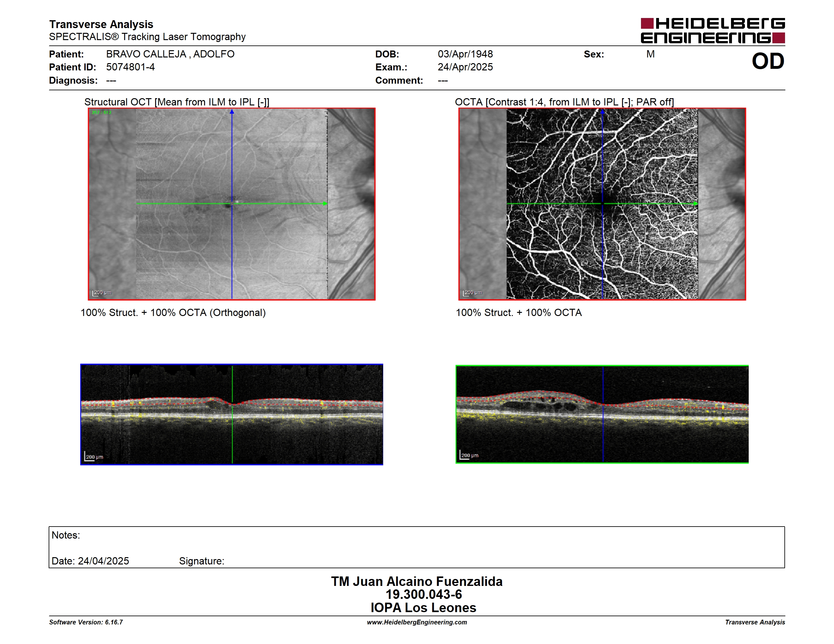Screen dimensions: 834x644
Task: Click the Signature field
Action: pyautogui.click(x=202, y=561)
